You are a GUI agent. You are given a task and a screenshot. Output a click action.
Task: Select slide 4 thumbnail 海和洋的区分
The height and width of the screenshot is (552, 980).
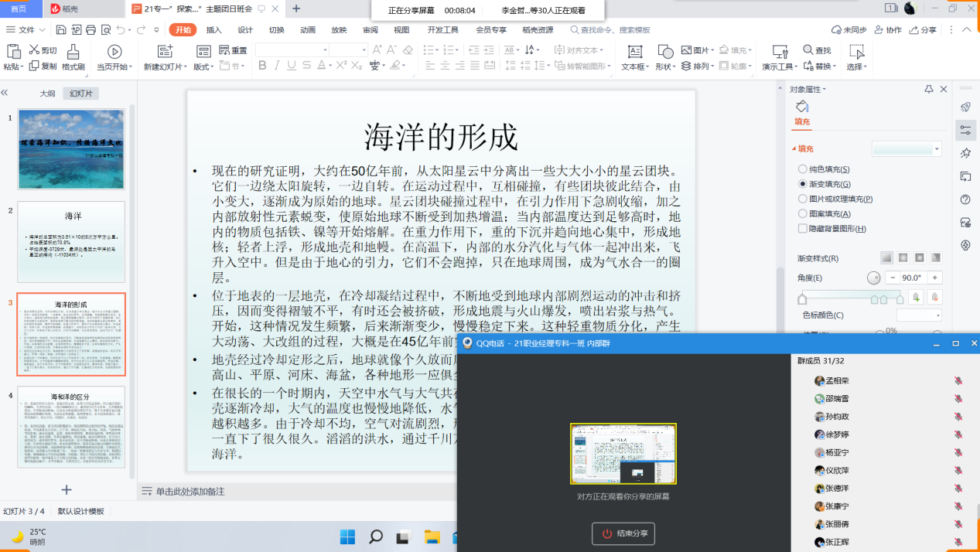point(71,426)
